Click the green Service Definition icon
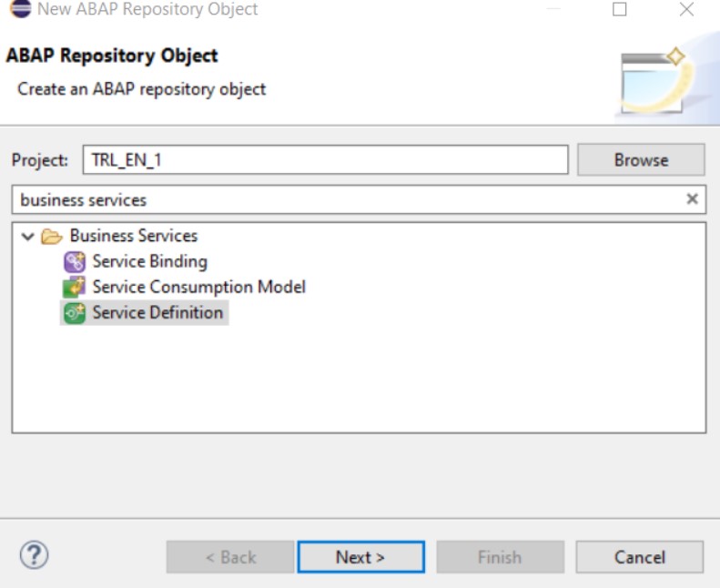The image size is (720, 588). tap(74, 313)
